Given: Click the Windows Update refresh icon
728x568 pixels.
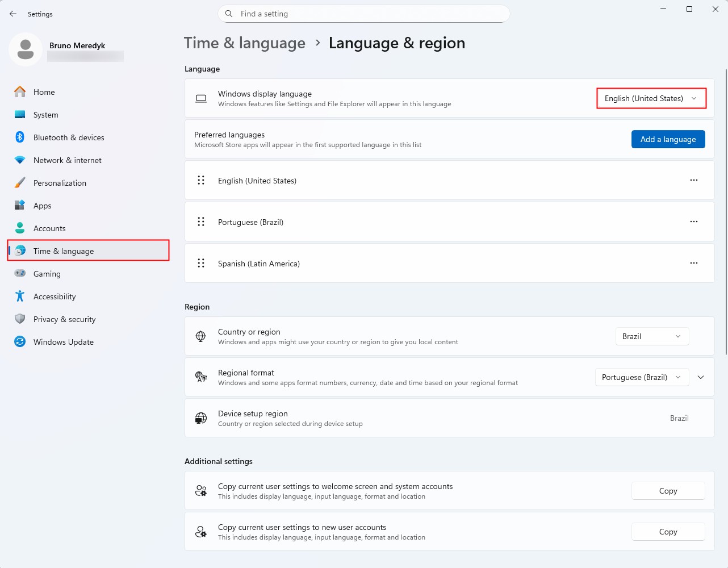Looking at the screenshot, I should (20, 342).
